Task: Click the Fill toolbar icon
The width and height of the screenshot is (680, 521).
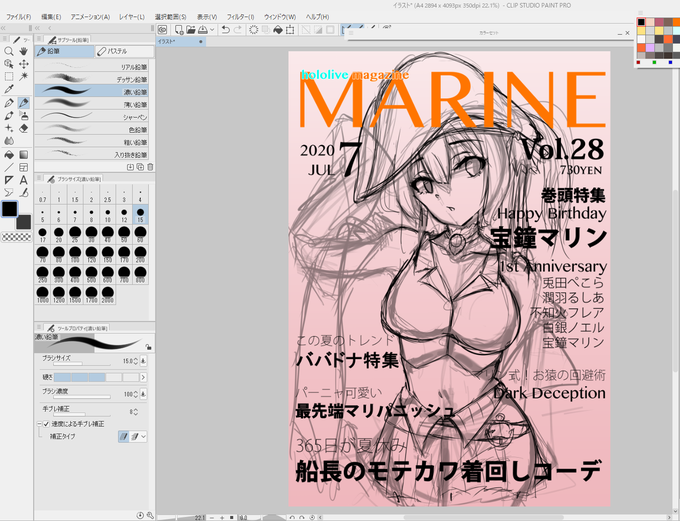Action: pyautogui.click(x=278, y=30)
